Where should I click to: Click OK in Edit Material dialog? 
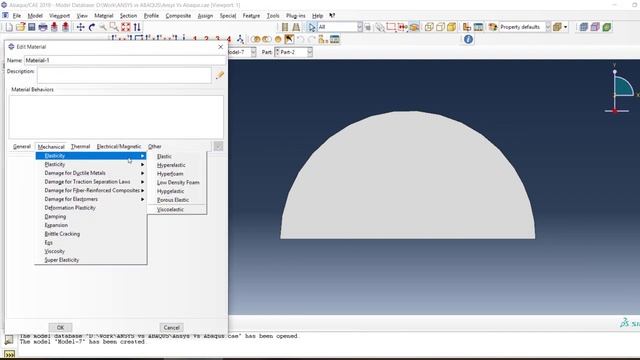60,327
